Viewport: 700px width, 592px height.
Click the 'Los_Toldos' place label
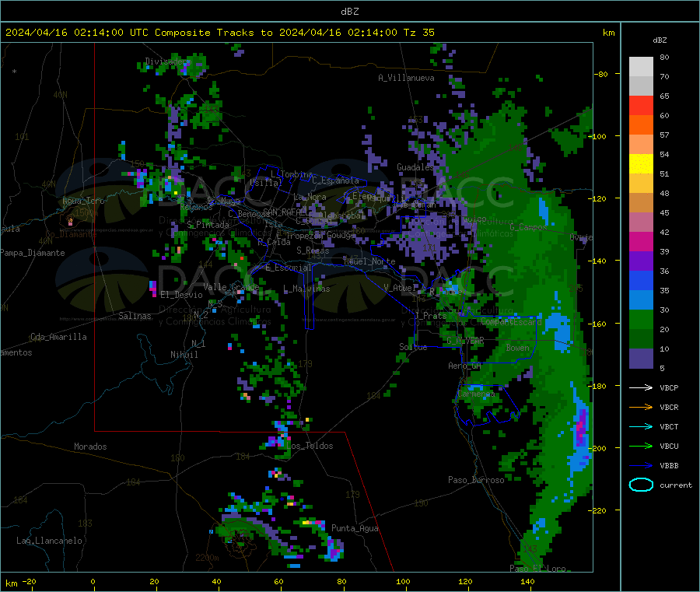[x=310, y=446]
